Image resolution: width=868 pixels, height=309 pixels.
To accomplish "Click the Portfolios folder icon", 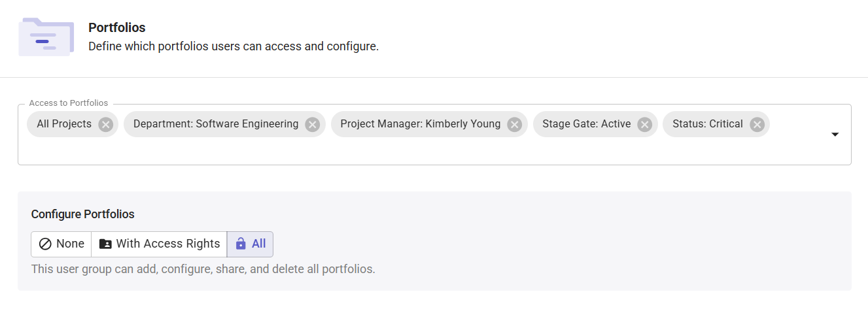I will 46,37.
